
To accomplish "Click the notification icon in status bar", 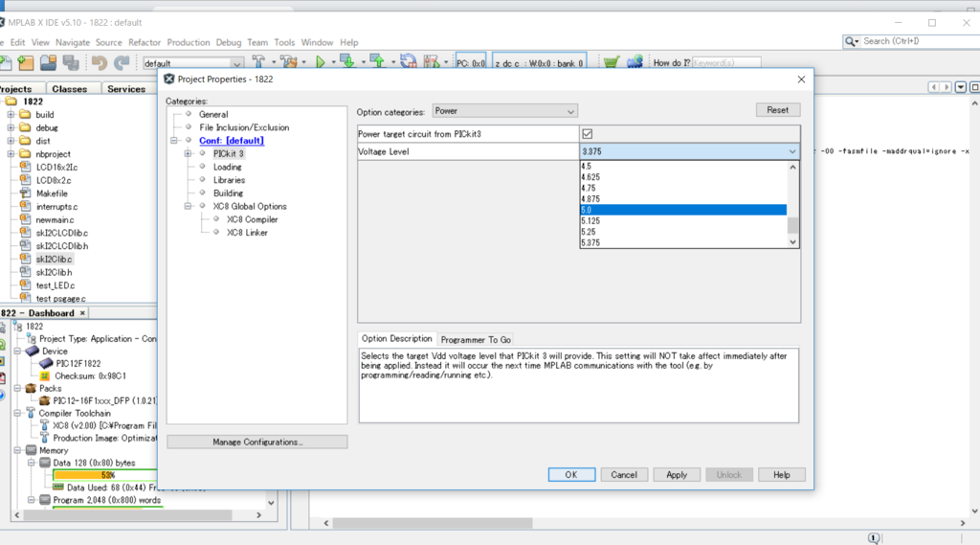I will (x=874, y=538).
